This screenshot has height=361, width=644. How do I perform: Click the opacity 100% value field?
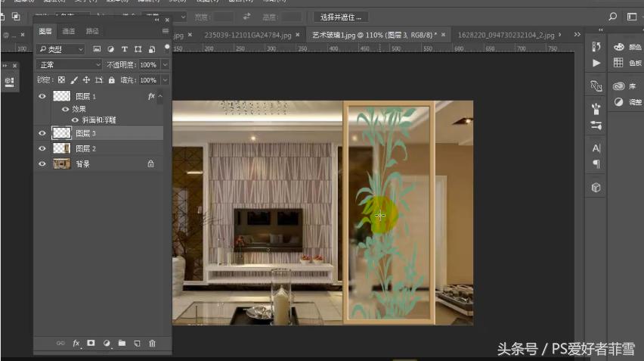(148, 64)
